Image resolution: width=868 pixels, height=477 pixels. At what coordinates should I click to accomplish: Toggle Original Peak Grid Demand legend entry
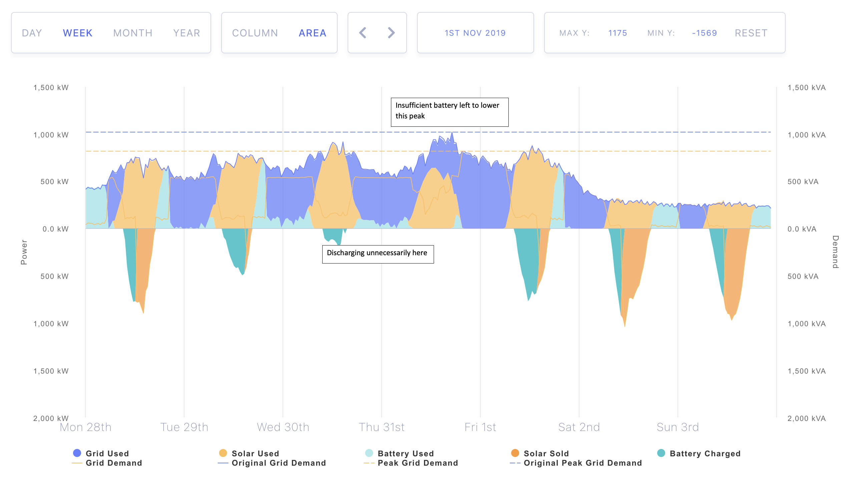click(576, 463)
